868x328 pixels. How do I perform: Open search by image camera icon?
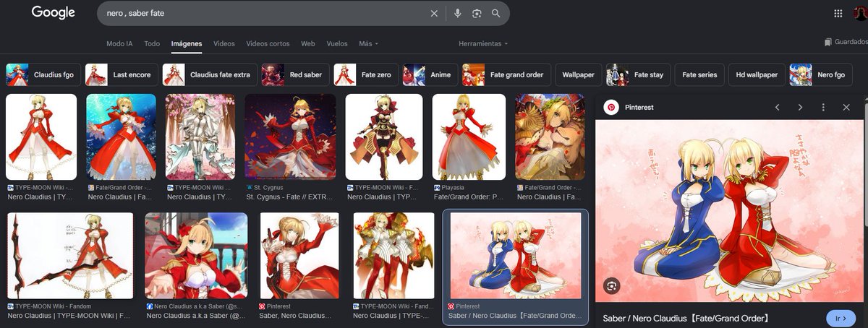click(x=477, y=13)
